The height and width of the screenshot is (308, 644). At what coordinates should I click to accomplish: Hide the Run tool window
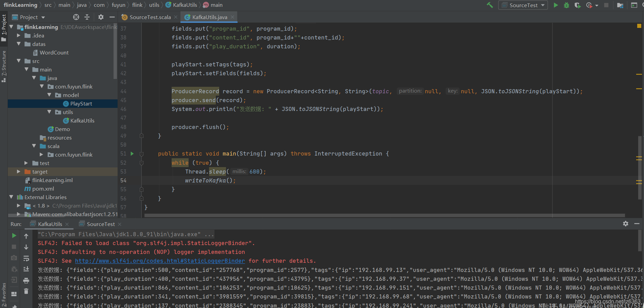[637, 224]
